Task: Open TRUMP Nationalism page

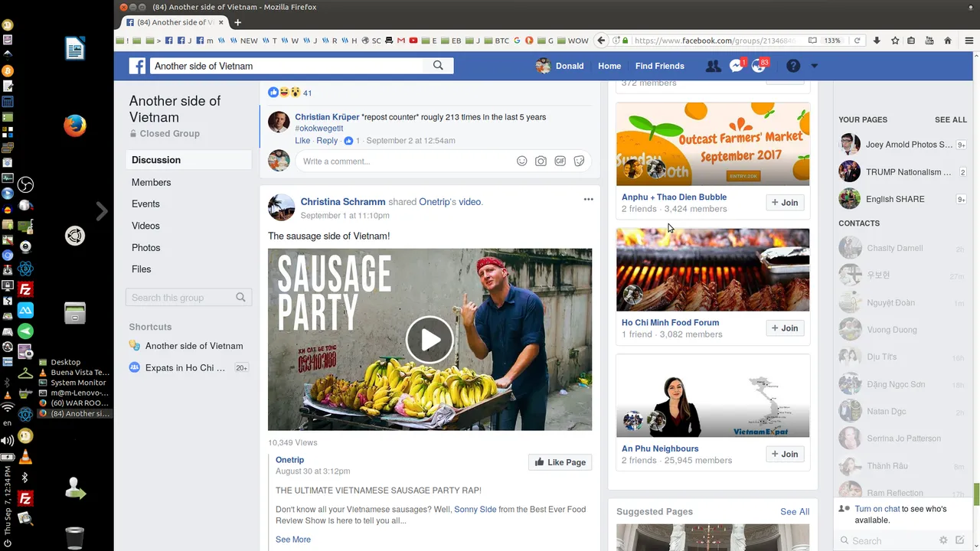Action: click(903, 172)
